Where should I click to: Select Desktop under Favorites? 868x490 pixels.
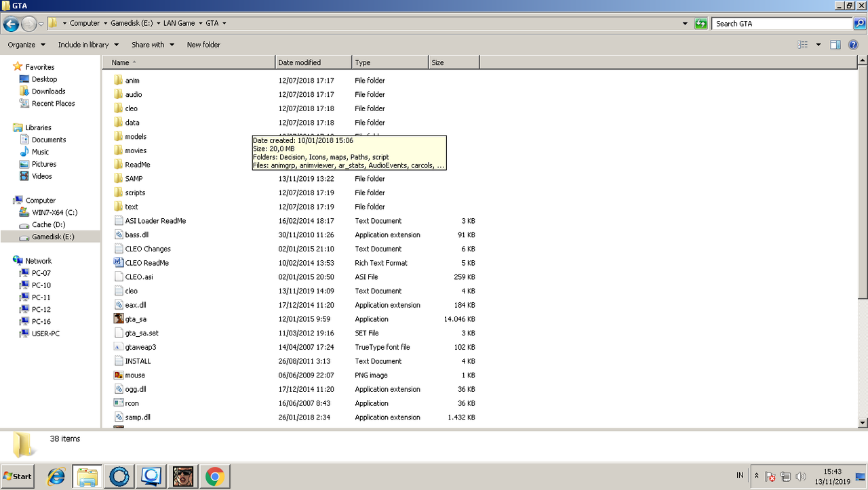pyautogui.click(x=44, y=79)
